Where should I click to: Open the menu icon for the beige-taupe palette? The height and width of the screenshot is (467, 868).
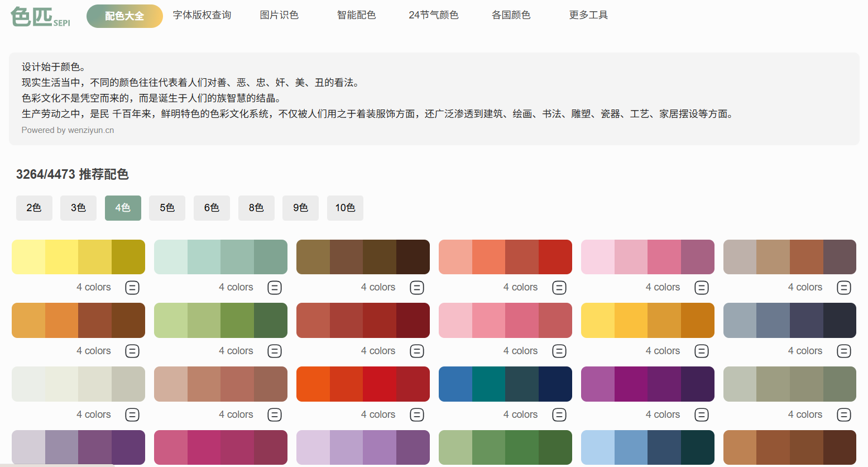tap(844, 288)
